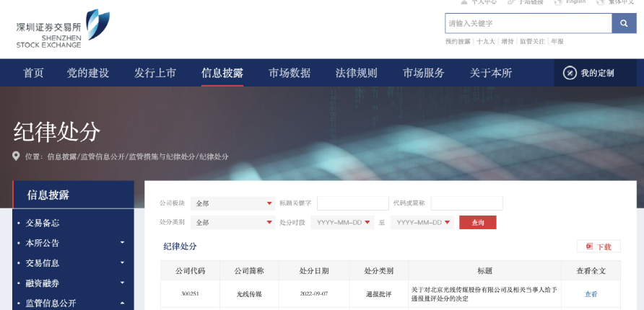Open 融资融券 in the sidebar
This screenshot has width=644, height=310.
[43, 283]
